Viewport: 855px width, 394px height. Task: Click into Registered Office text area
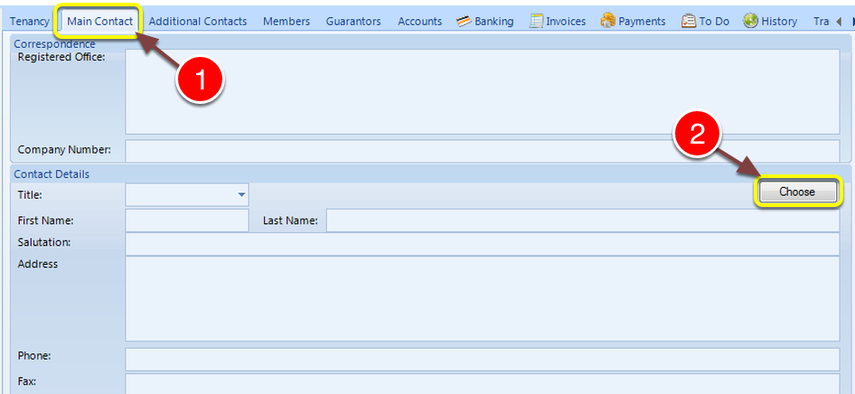[x=482, y=92]
